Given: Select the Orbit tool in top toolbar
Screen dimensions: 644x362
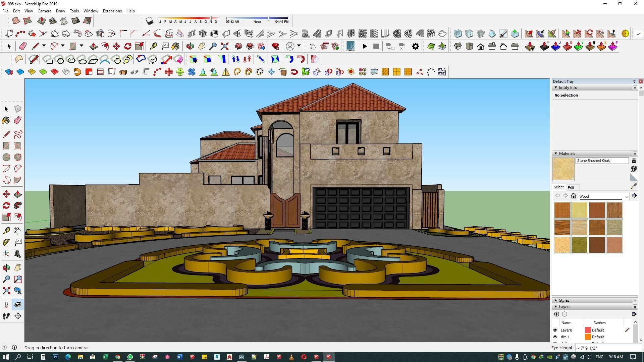Looking at the screenshot, I should click(190, 46).
